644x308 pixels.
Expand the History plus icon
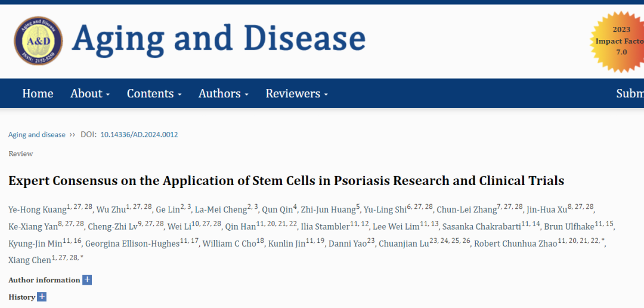coord(42,297)
